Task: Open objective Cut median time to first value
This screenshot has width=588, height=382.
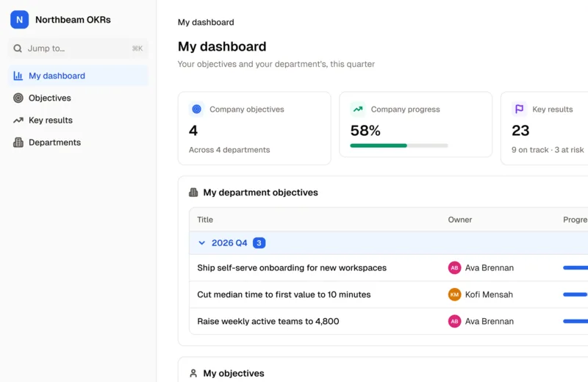Action: pos(284,295)
